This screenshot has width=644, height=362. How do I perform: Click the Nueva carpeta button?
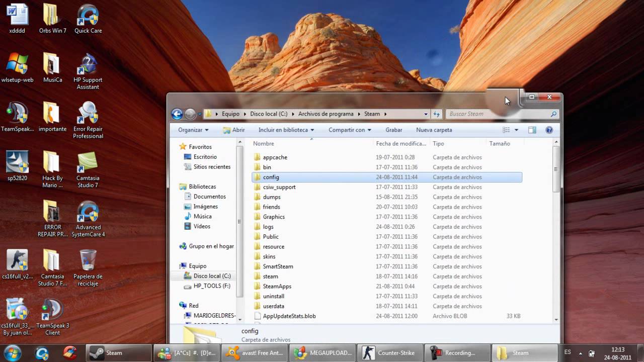tap(434, 130)
